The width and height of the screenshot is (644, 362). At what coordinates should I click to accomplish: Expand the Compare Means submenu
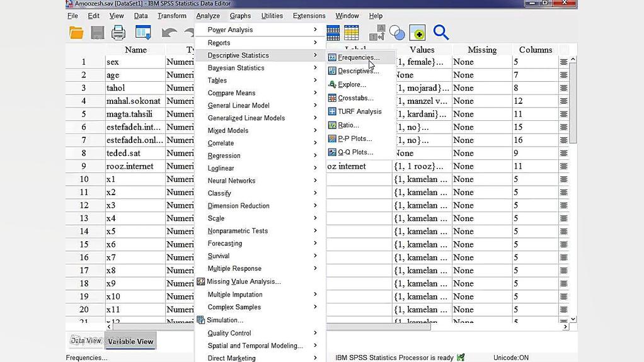click(315, 93)
